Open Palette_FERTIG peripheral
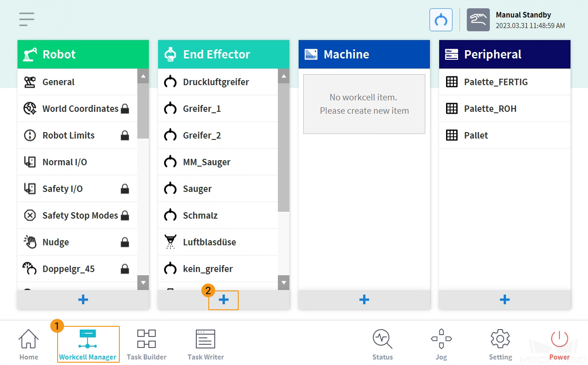The image size is (588, 365). (505, 82)
